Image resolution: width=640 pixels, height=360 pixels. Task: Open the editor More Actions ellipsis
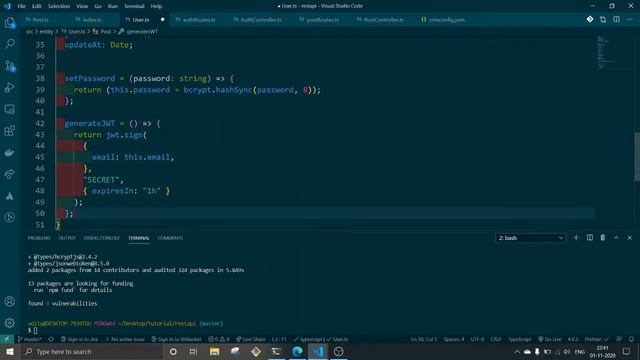tap(629, 19)
